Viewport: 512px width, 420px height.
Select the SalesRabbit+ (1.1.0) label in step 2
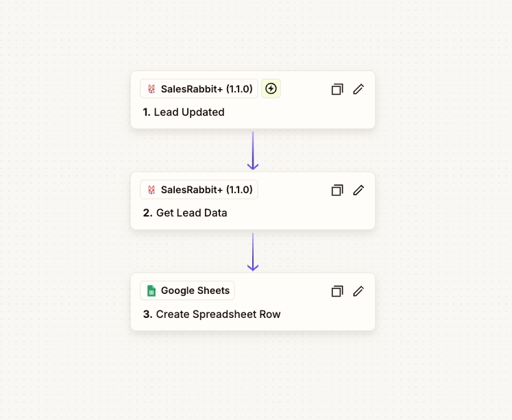pos(206,190)
